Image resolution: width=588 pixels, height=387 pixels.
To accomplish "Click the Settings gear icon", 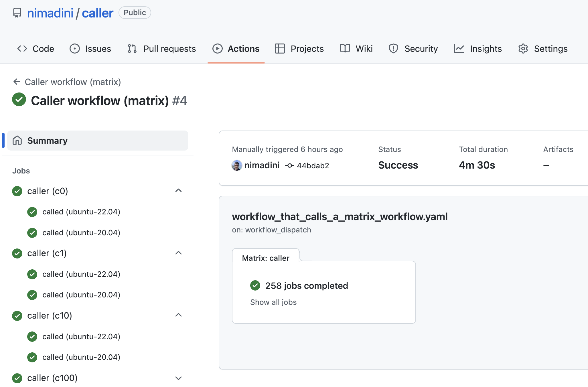I will [523, 49].
